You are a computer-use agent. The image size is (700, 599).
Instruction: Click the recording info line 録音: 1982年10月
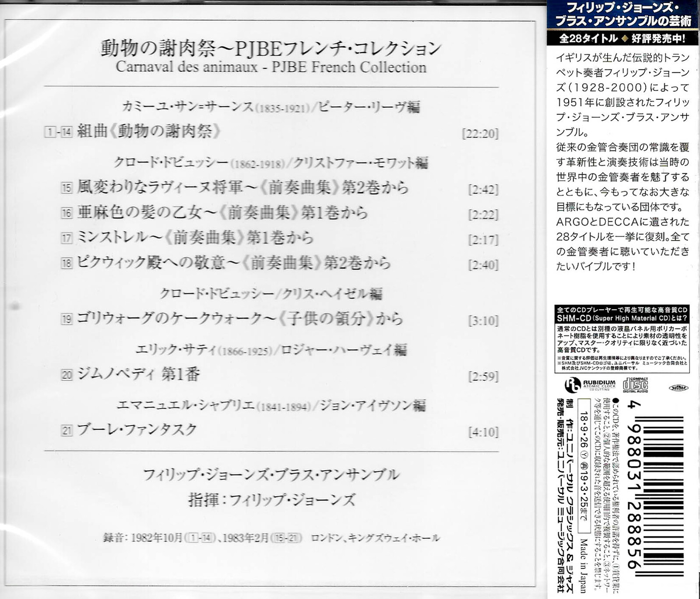point(271,538)
